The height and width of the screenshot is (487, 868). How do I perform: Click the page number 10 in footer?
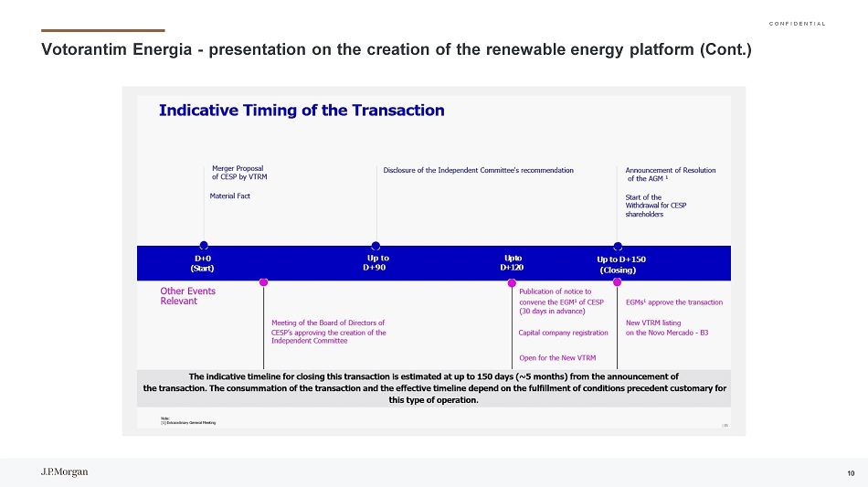click(851, 472)
